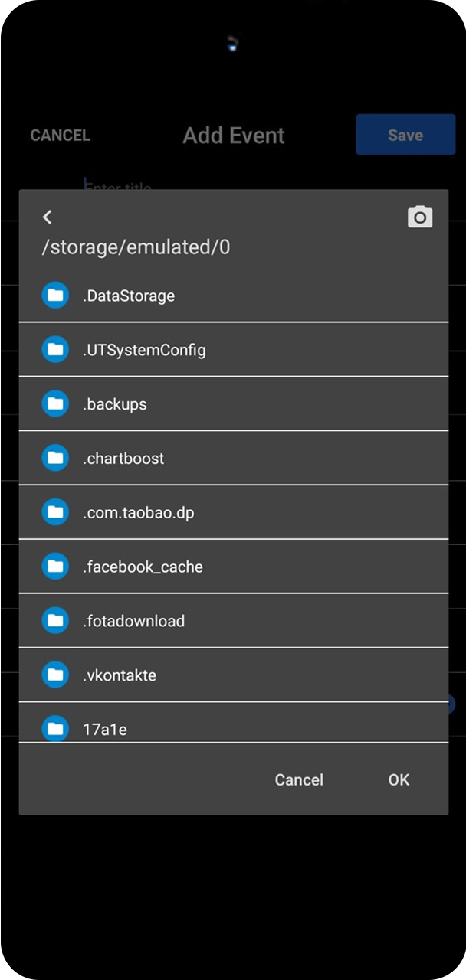Open the .DataStorage folder entry
Screen dimensions: 466x980
coord(234,295)
